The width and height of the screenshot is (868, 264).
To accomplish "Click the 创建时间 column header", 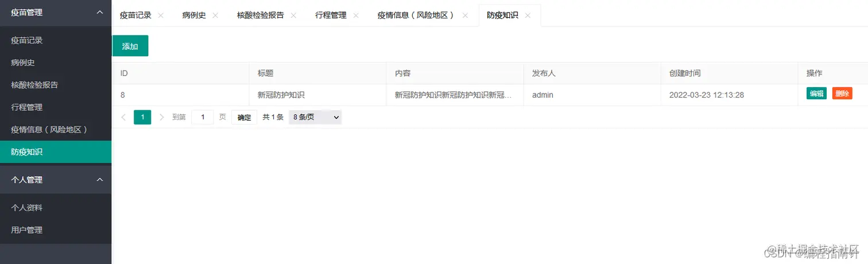I will pyautogui.click(x=730, y=73).
